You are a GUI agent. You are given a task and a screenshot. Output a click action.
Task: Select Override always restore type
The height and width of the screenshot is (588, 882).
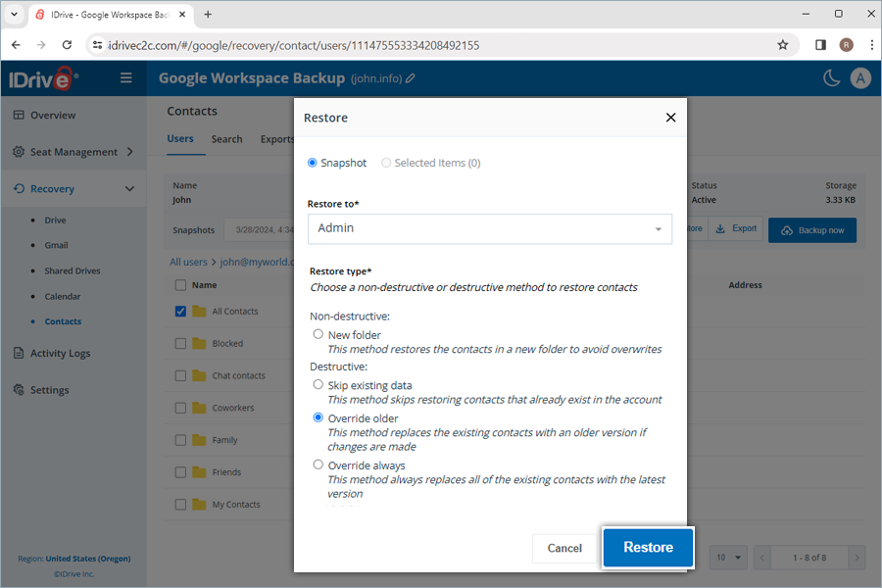(318, 465)
